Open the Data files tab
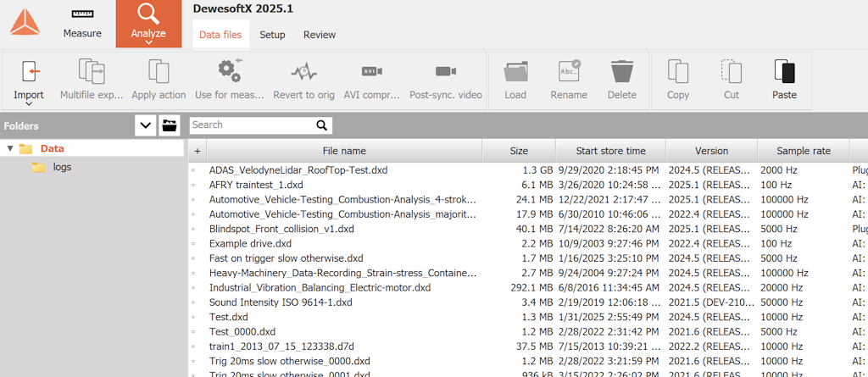This screenshot has height=377, width=868. click(220, 35)
